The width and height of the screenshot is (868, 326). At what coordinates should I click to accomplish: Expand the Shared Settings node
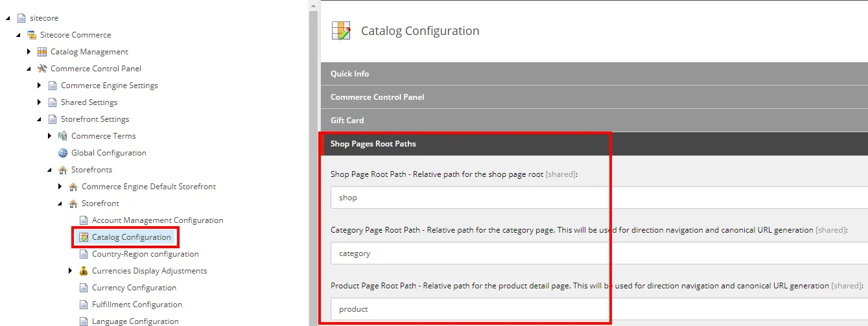click(x=39, y=102)
